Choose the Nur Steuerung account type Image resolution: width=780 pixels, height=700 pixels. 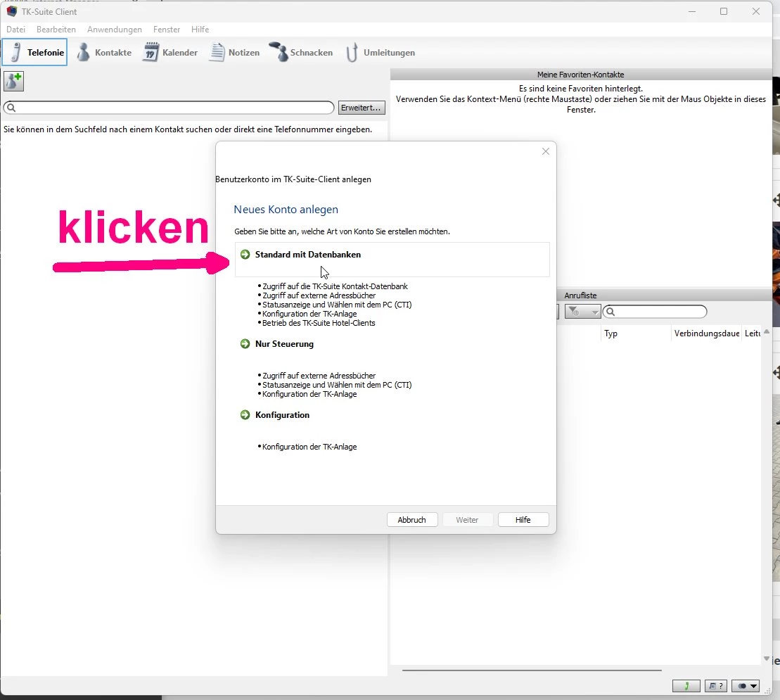(284, 344)
